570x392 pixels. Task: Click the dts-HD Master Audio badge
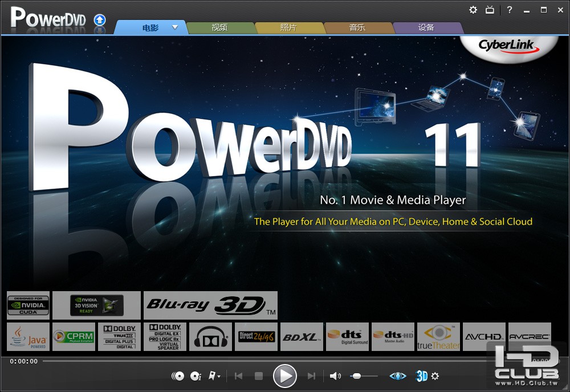pyautogui.click(x=393, y=337)
